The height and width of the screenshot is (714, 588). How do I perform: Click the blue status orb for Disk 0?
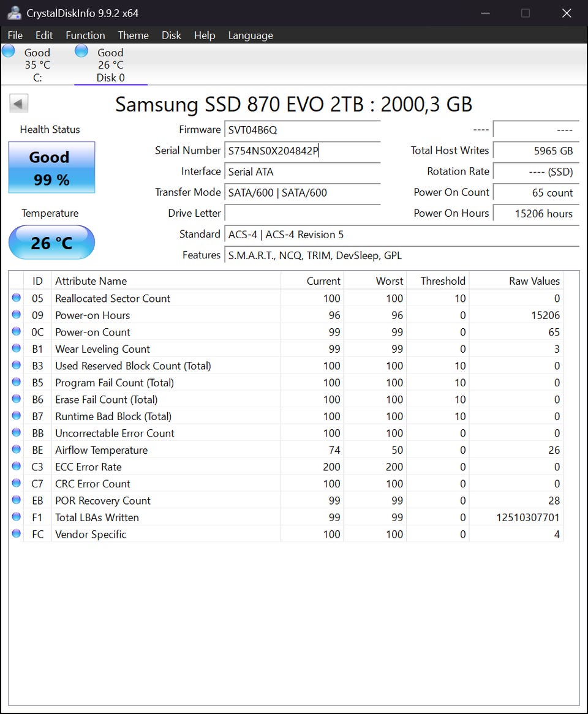click(x=81, y=51)
